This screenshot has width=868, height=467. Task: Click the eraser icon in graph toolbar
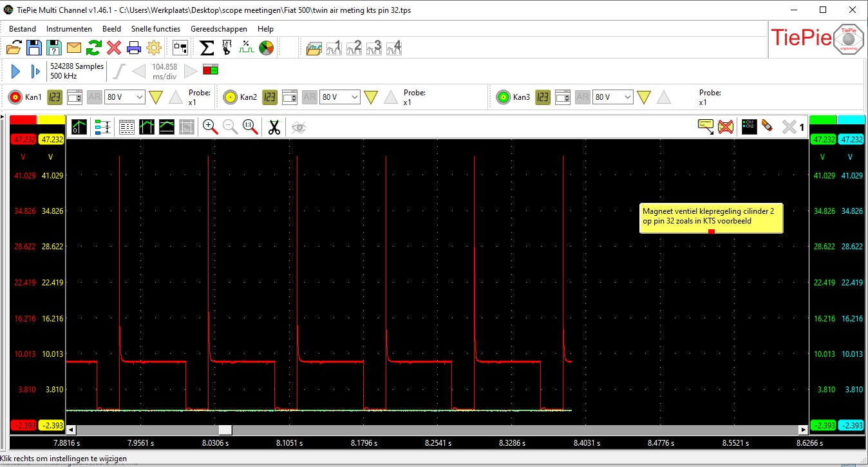click(x=767, y=126)
